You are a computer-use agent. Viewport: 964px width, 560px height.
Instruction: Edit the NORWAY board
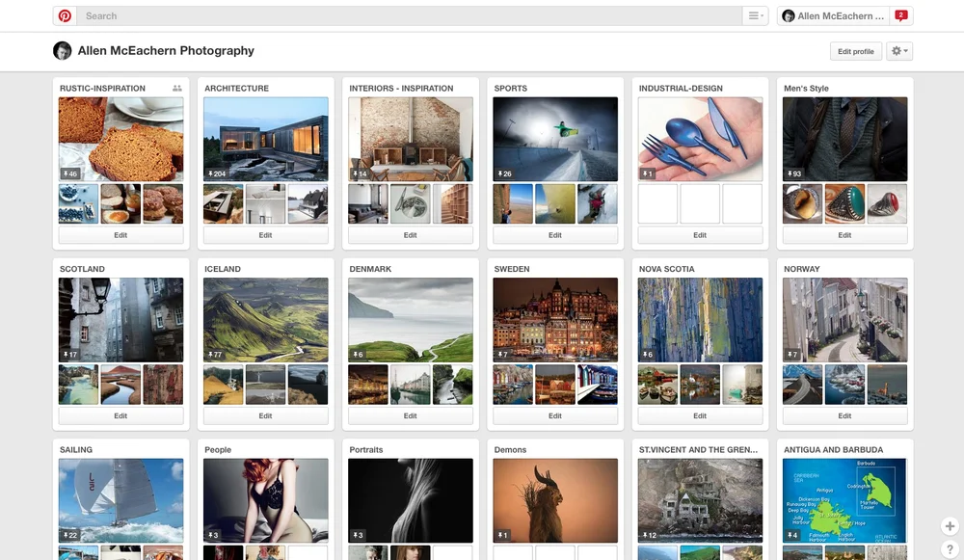844,415
